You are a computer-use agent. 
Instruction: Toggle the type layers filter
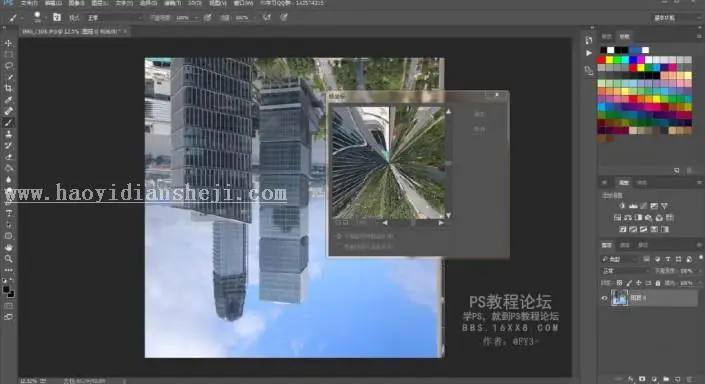pyautogui.click(x=668, y=259)
